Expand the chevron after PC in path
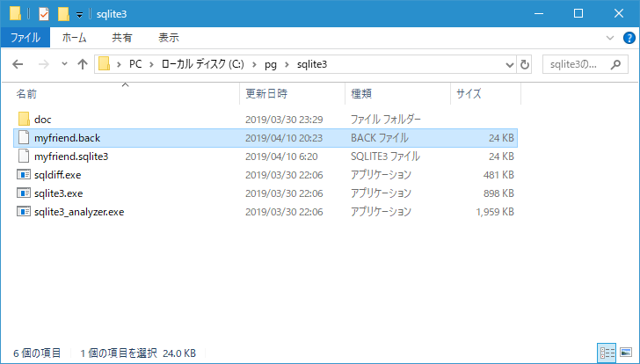The image size is (640, 364). click(151, 64)
